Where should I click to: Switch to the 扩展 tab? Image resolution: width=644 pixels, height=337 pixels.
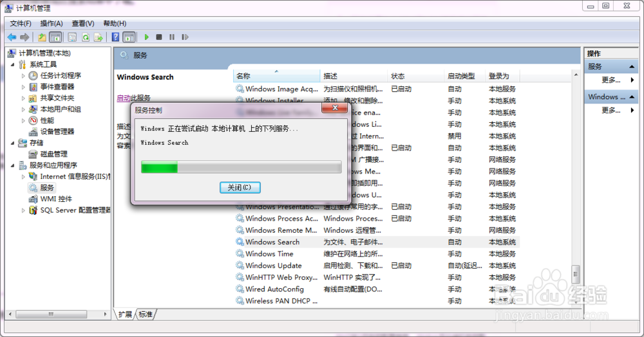pos(125,314)
